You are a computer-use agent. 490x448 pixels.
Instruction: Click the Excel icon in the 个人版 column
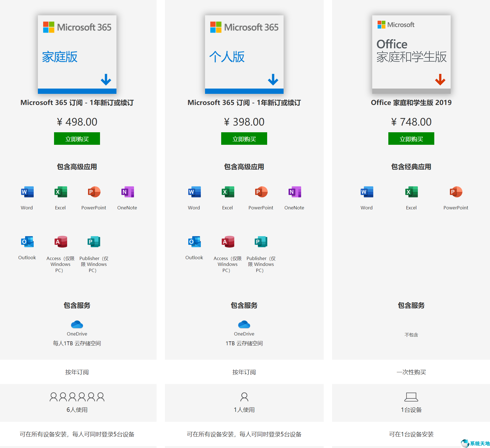(x=228, y=192)
